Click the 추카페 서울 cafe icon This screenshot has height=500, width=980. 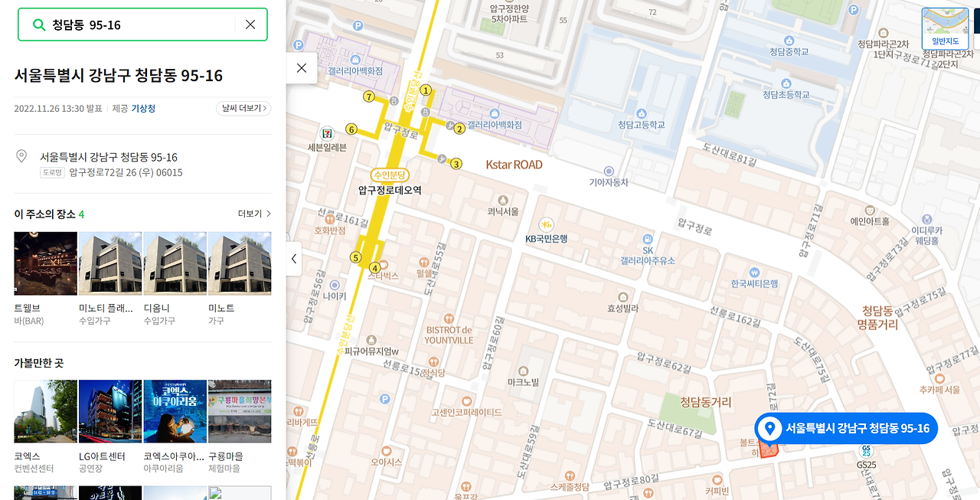tap(939, 377)
